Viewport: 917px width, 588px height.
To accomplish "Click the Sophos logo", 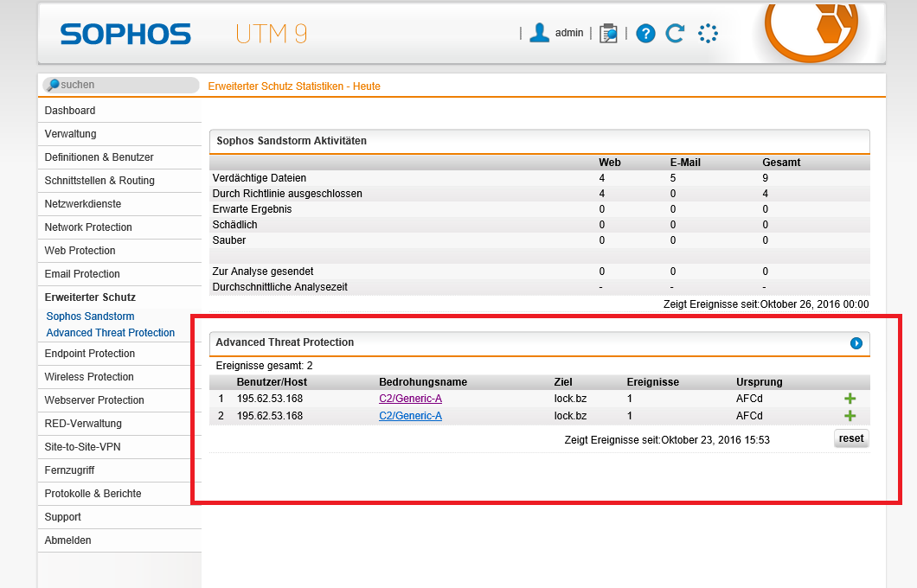I will 125,34.
